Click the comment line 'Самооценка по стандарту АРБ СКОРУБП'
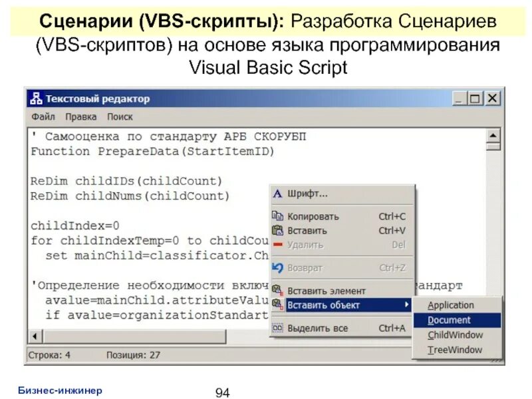Screen dimensions: 532x399 tap(168, 136)
